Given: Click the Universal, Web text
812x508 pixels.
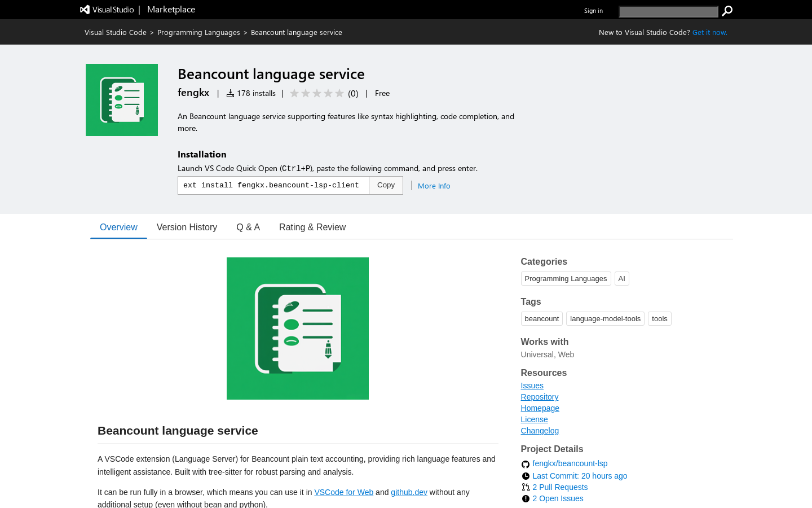Looking at the screenshot, I should [x=547, y=354].
